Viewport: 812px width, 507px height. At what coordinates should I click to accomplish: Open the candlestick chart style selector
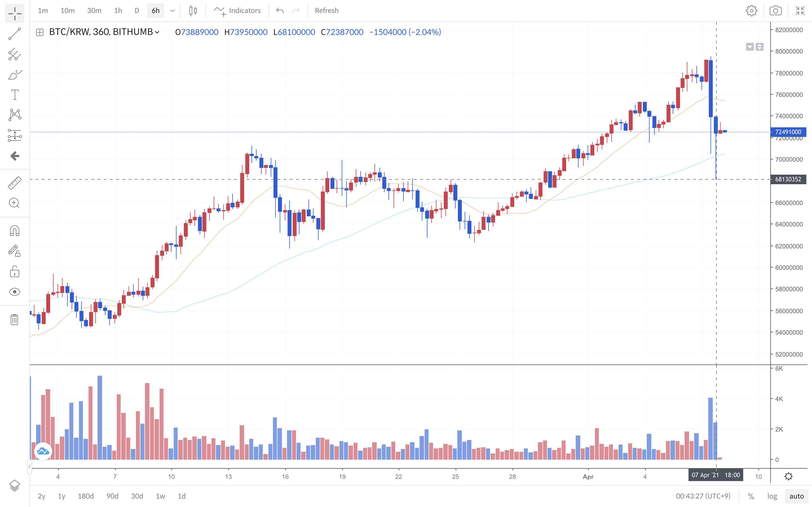tap(193, 11)
